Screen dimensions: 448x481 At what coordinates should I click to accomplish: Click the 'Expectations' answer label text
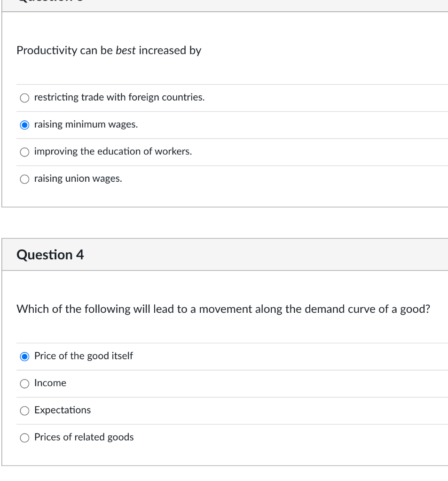click(x=63, y=410)
